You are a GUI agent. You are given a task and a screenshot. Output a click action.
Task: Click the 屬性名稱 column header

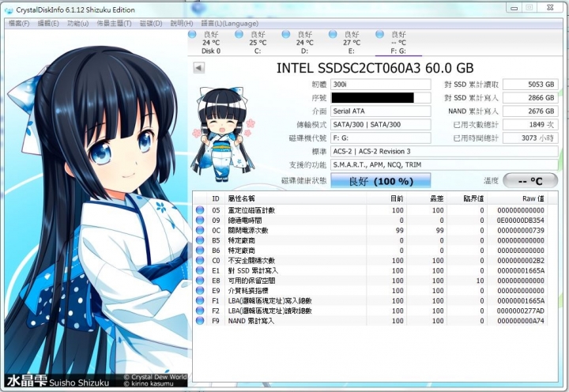(296, 198)
